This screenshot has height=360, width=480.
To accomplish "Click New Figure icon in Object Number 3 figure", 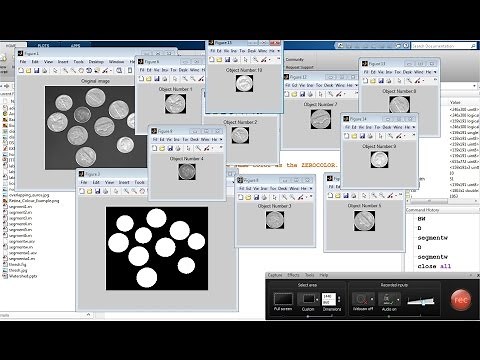I will pos(240,198).
